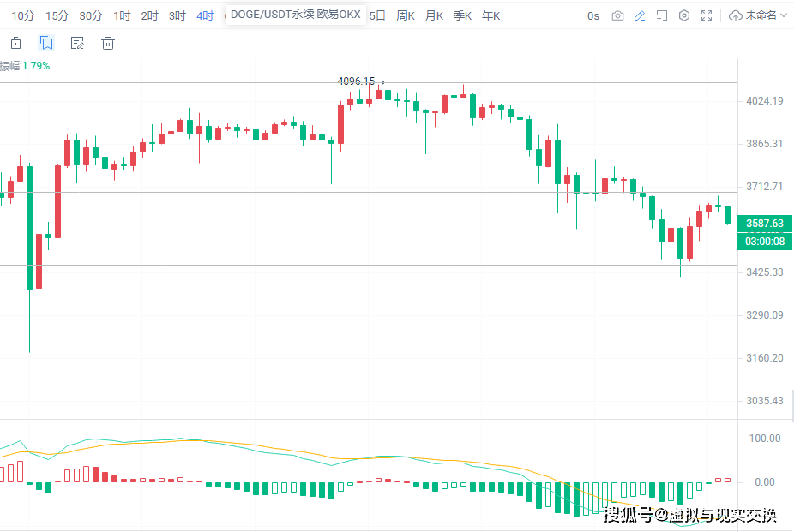The width and height of the screenshot is (794, 532).
Task: Click the lock drawings icon
Action: pyautogui.click(x=15, y=43)
